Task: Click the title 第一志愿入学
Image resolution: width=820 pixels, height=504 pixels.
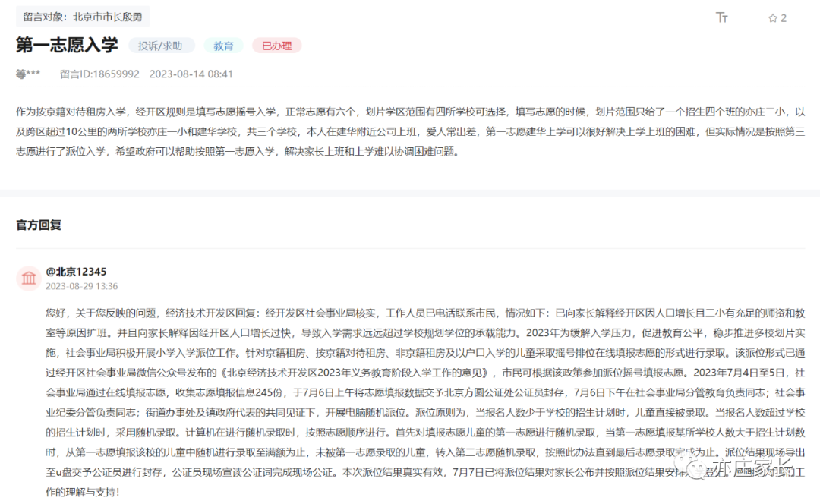Action: (x=67, y=46)
